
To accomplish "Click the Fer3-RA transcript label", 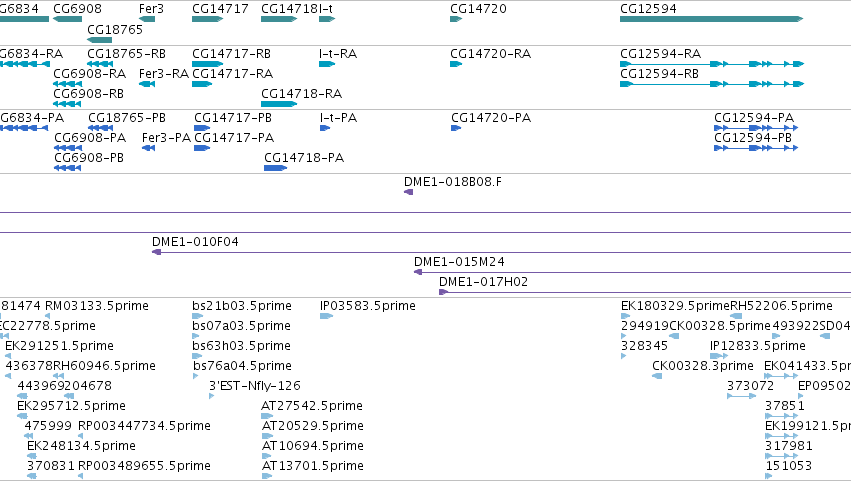I will [x=164, y=74].
